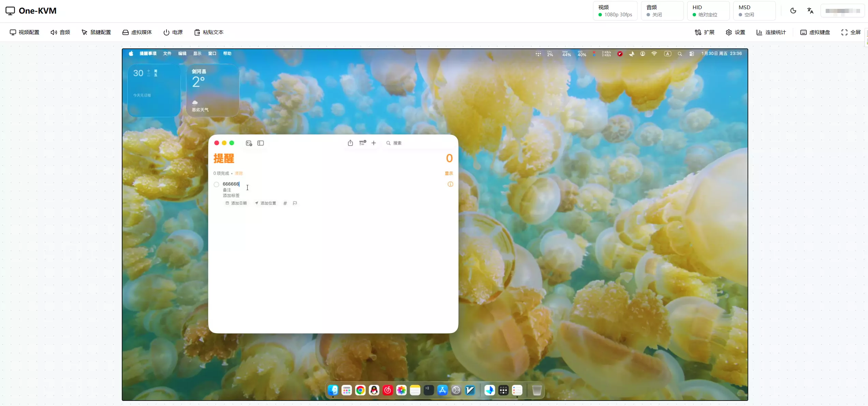Expand the HID 绝对定位 status panel
Viewport: 868px width, 406px height.
708,11
